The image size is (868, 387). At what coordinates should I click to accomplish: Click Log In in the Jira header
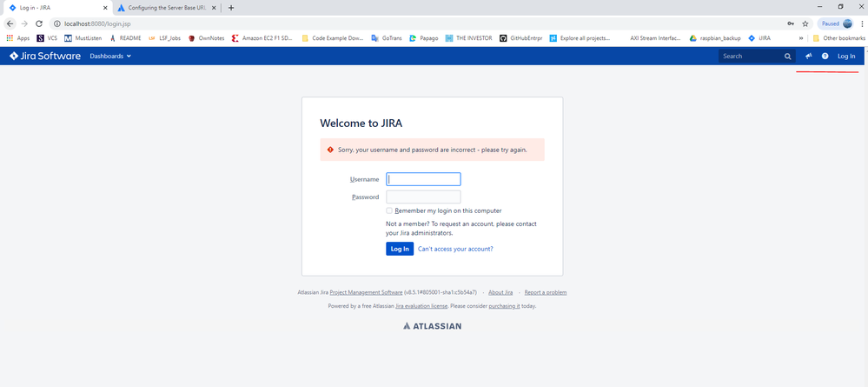(846, 56)
